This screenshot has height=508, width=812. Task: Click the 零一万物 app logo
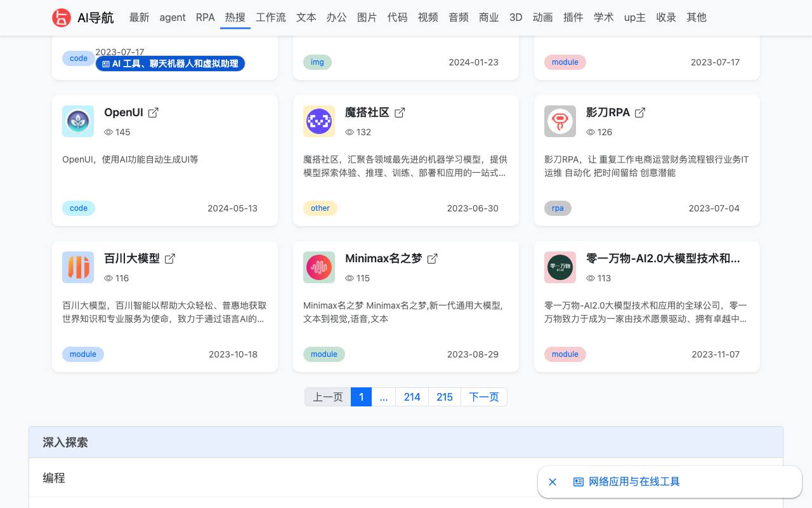click(x=560, y=267)
